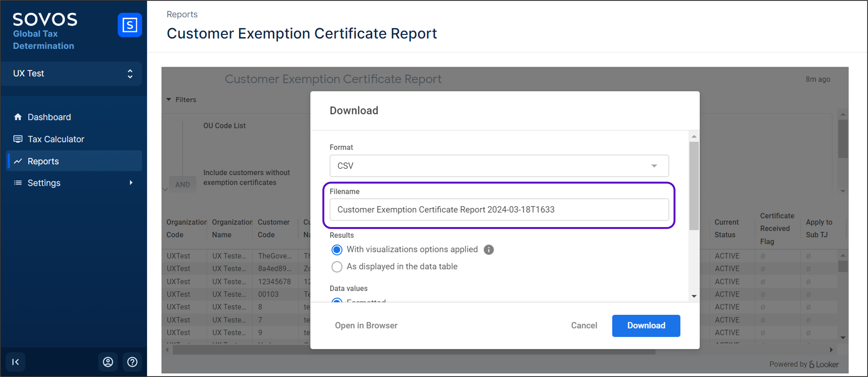Click info icon beside visualizations option
This screenshot has height=377, width=868.
point(489,249)
